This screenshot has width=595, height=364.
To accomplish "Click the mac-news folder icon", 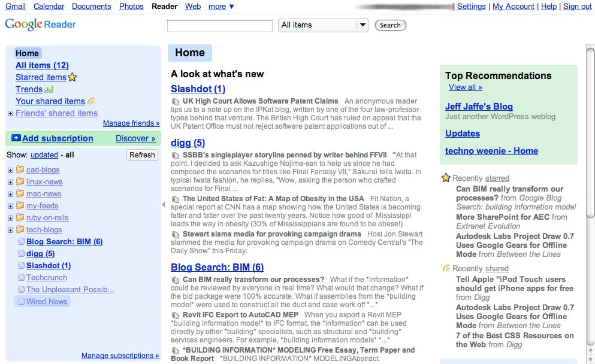I will pyautogui.click(x=20, y=194).
